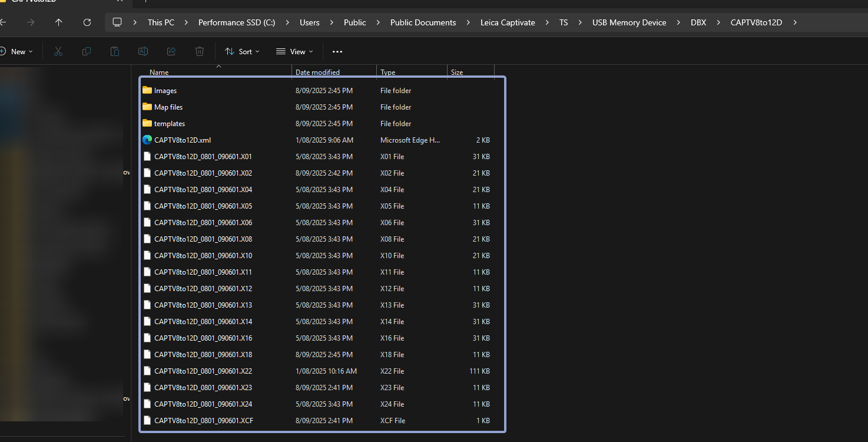This screenshot has height=442, width=868.
Task: Click the Copy icon in toolbar
Action: [87, 52]
